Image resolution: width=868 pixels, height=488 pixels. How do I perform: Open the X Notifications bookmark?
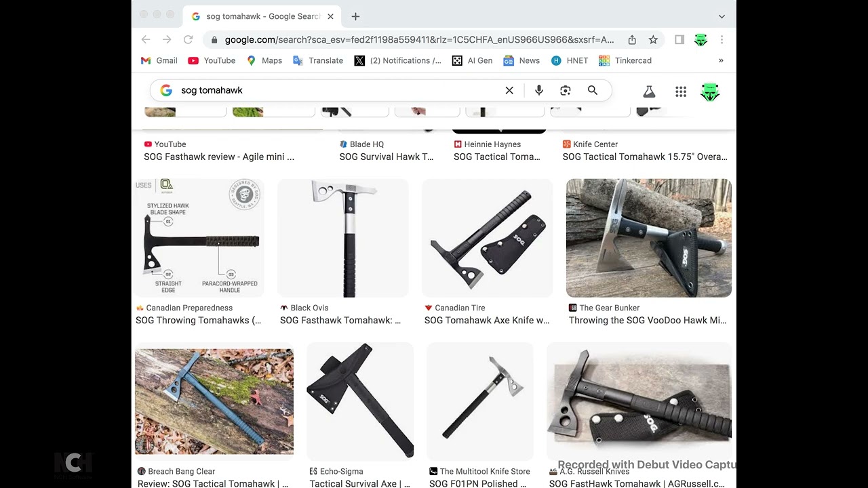point(398,60)
